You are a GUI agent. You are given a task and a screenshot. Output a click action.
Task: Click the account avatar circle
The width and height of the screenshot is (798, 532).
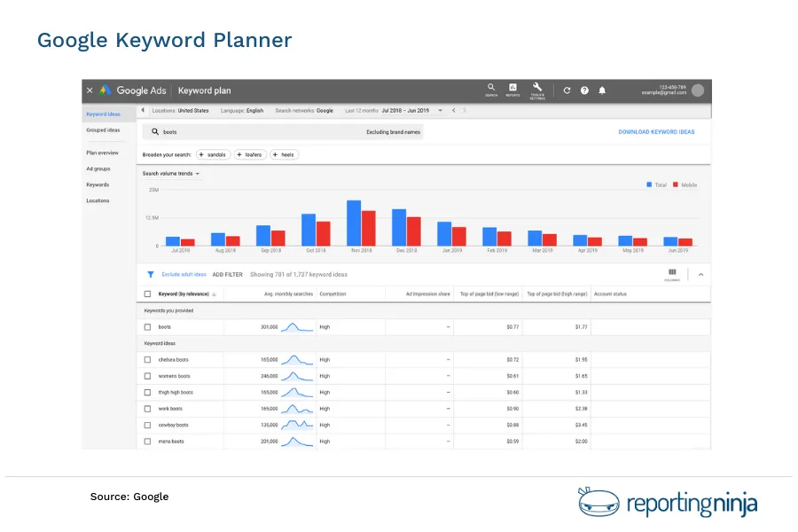click(x=699, y=90)
